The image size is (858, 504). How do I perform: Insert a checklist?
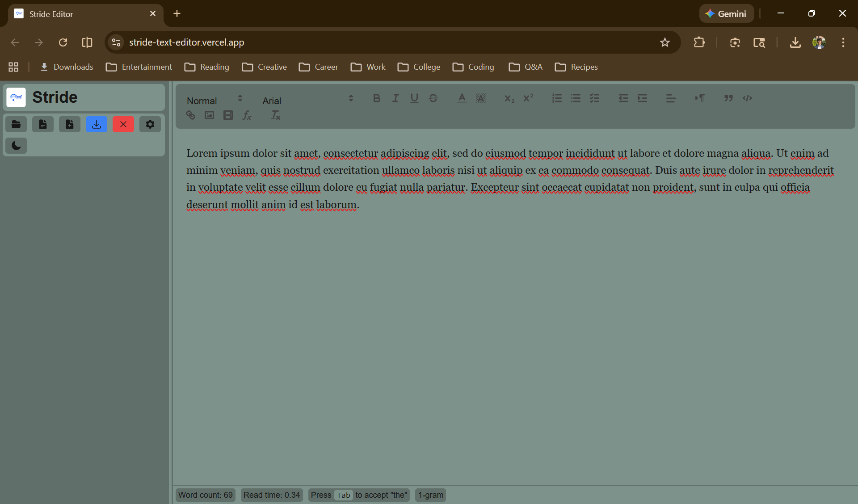click(x=594, y=98)
